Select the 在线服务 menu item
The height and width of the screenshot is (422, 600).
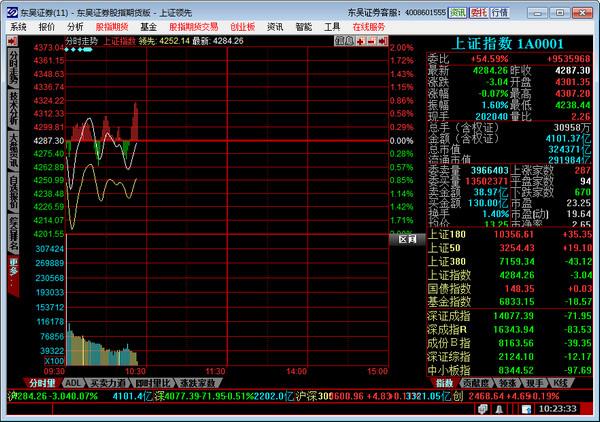point(369,27)
